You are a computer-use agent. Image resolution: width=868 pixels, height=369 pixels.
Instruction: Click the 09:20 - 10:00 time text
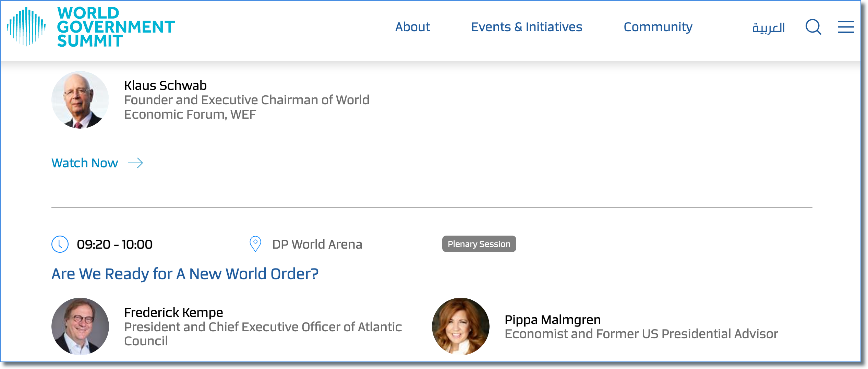tap(114, 244)
